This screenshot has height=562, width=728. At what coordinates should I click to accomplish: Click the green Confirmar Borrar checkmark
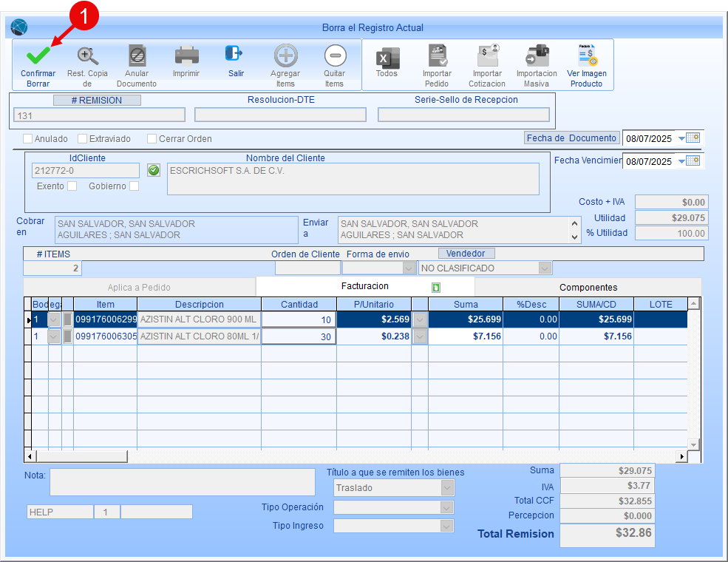tap(38, 56)
